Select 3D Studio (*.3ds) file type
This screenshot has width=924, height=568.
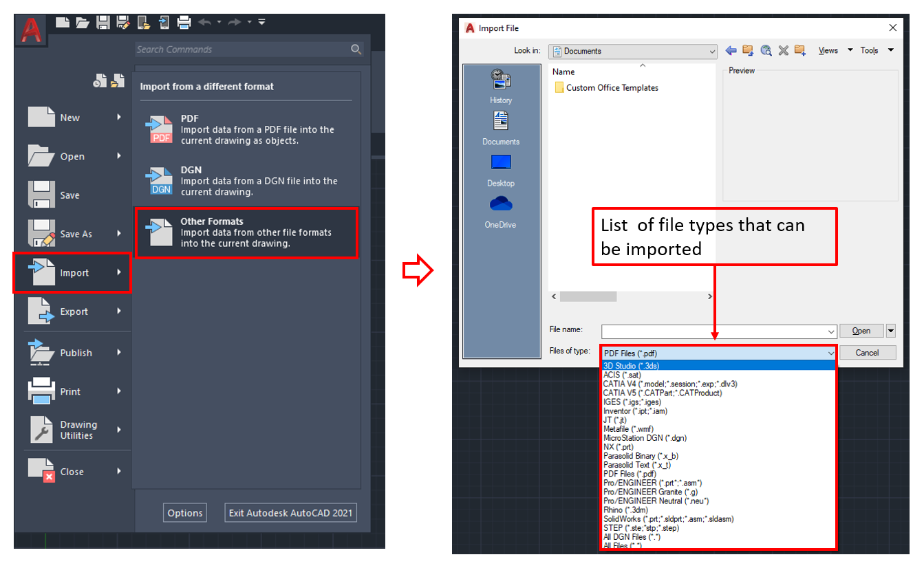(x=718, y=366)
